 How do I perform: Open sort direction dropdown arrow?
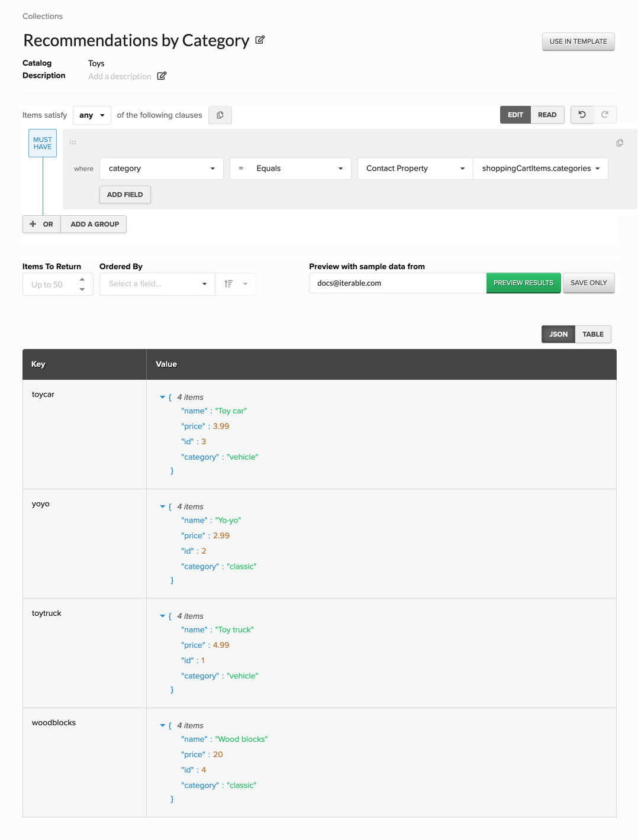(245, 284)
